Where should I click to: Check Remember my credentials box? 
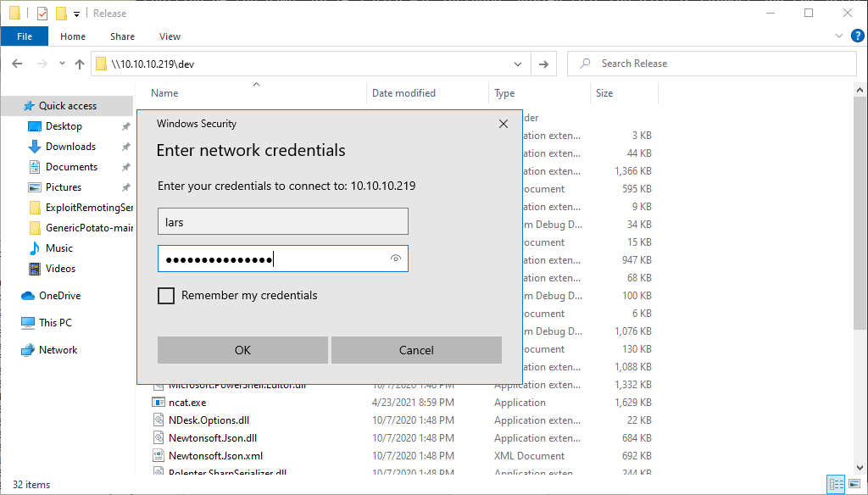[x=166, y=296]
